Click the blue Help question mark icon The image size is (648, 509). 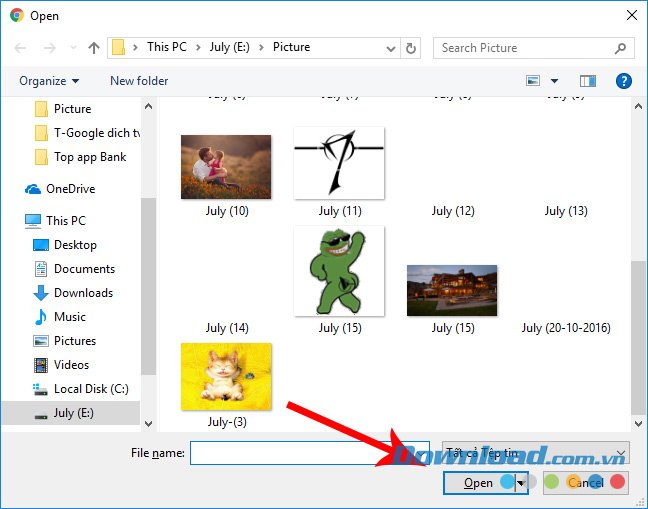624,81
